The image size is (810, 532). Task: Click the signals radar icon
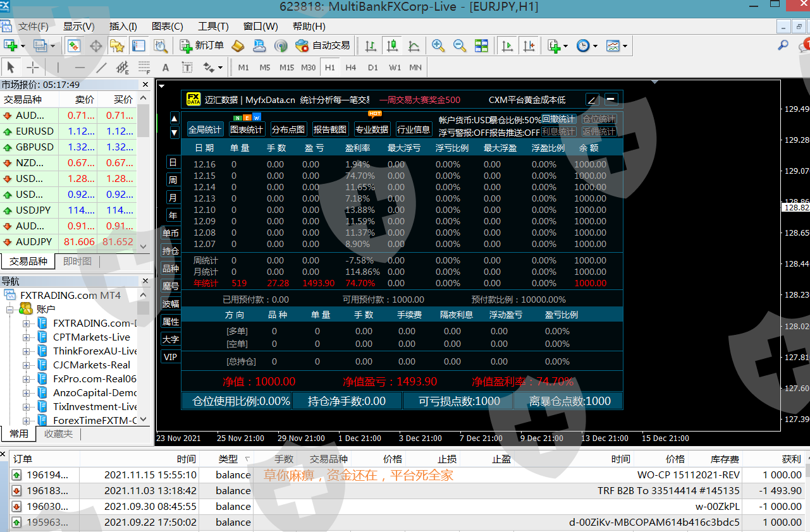(x=281, y=45)
